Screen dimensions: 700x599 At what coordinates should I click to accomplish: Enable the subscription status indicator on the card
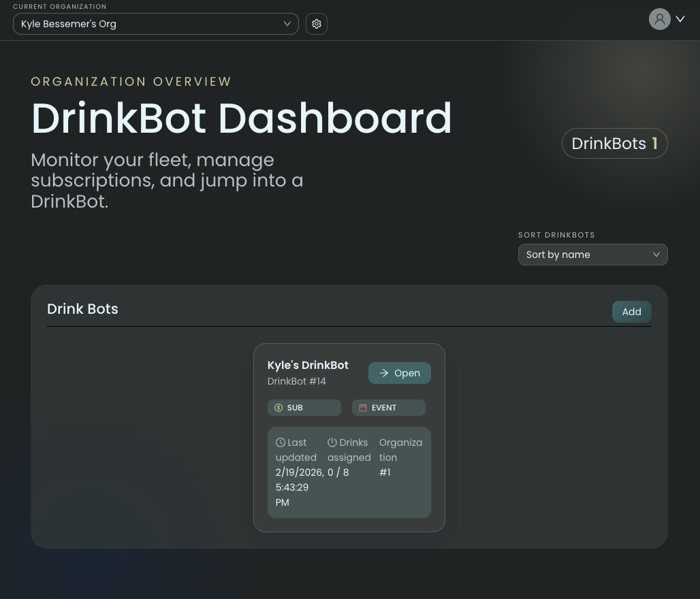click(304, 407)
